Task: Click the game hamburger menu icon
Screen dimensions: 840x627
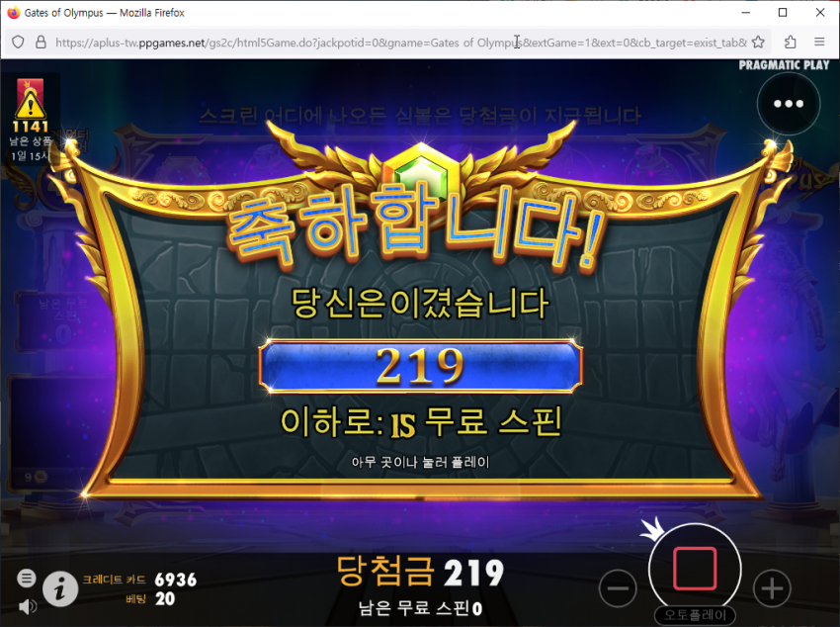Action: point(27,578)
